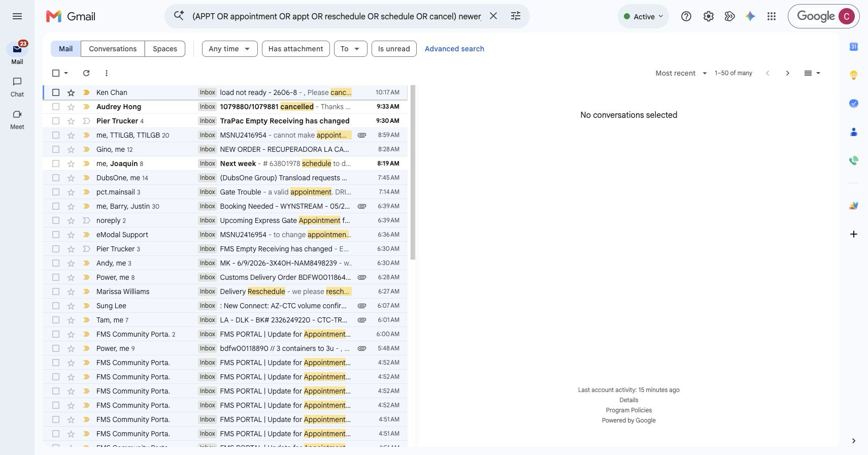Click the Gmail logo

[71, 16]
